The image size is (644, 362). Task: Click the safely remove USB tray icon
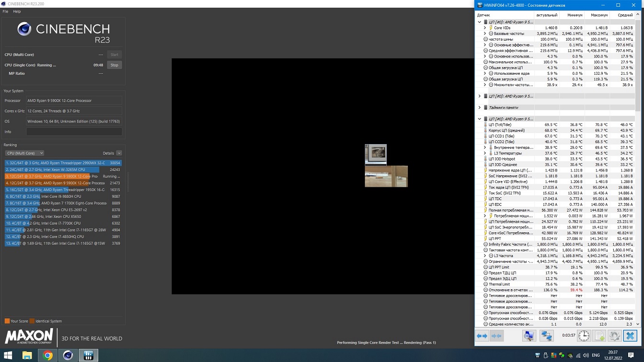pos(545,355)
